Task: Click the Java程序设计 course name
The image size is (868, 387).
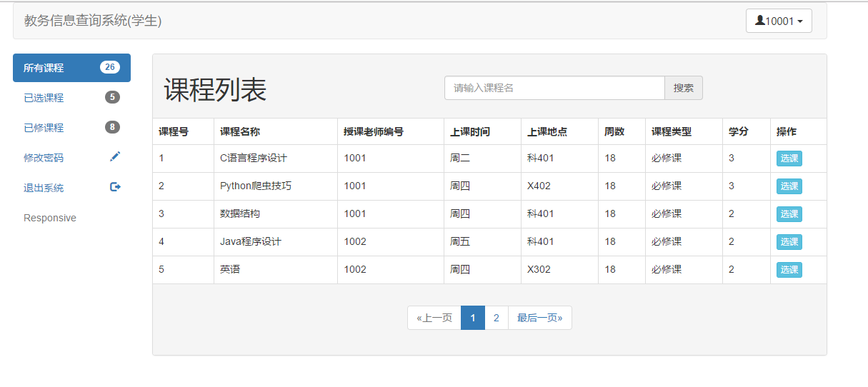Action: click(251, 242)
